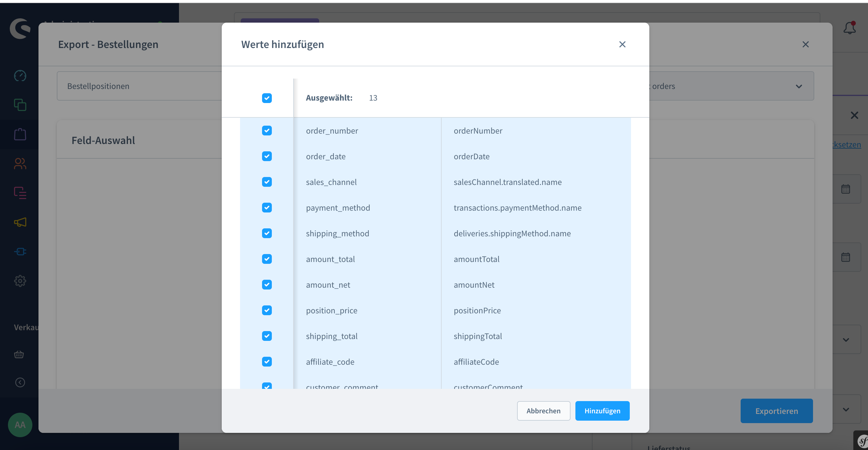The image size is (868, 450).
Task: Uncheck the order_number checkbox
Action: pos(267,131)
